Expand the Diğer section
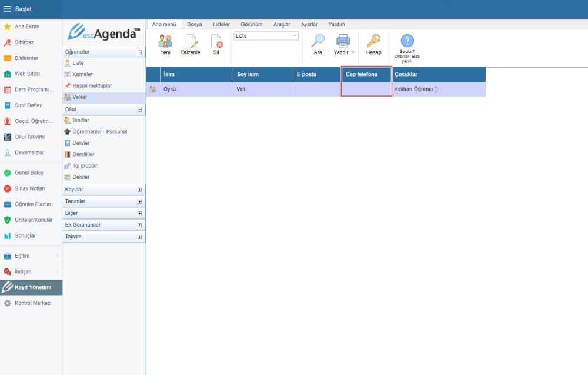This screenshot has height=375, width=588. click(x=139, y=213)
